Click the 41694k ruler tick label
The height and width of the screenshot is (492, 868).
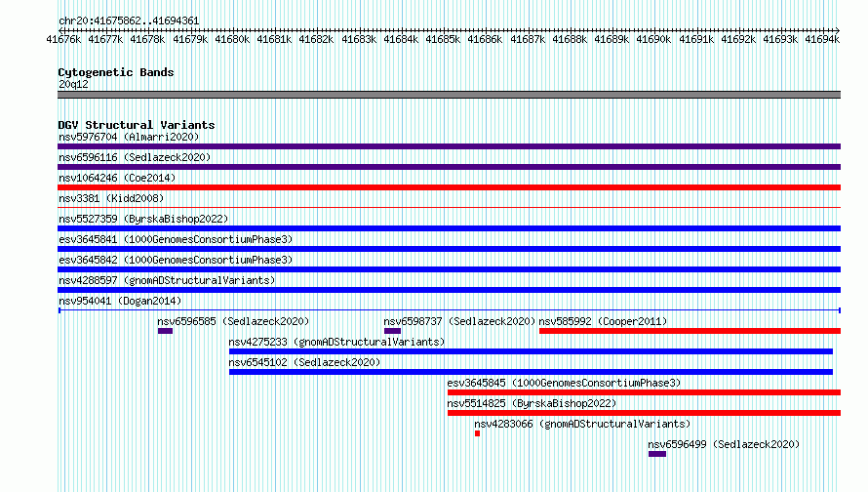click(x=822, y=39)
